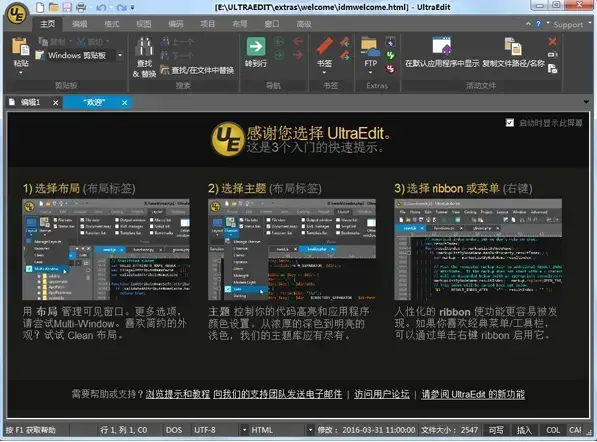This screenshot has width=597, height=442.
Task: Click 复制文件路径/名称 icon
Action: (513, 46)
